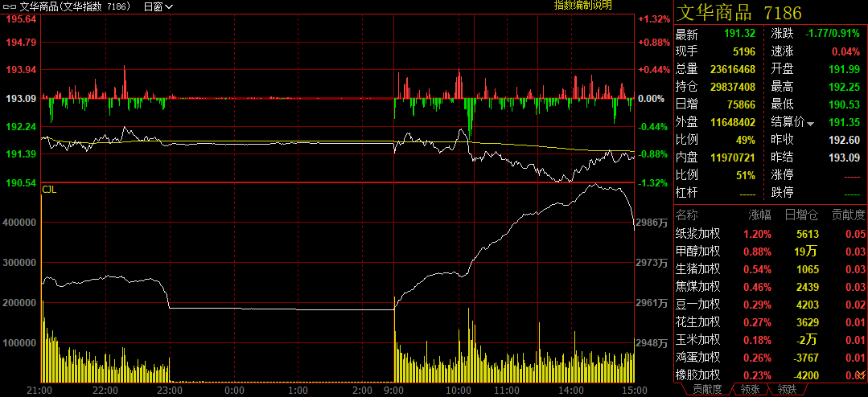Select the 甲醇加权 row
The height and width of the screenshot is (397, 868).
click(697, 252)
